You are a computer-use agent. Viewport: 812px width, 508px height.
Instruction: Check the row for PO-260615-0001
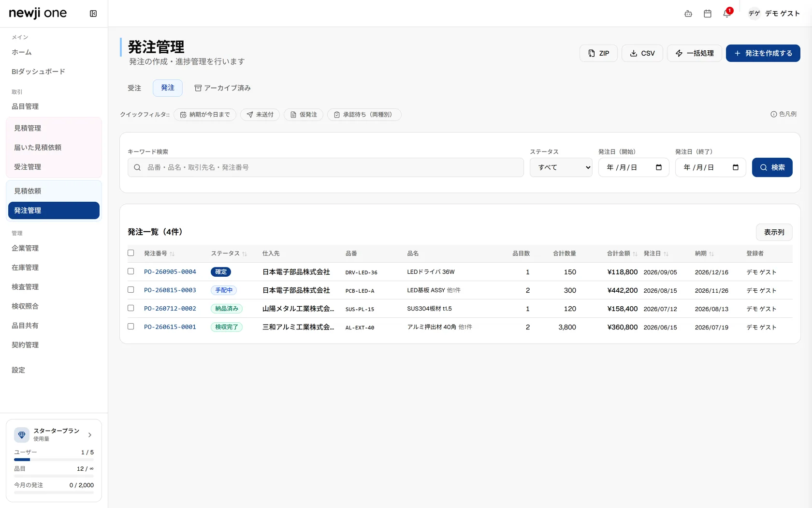(130, 327)
